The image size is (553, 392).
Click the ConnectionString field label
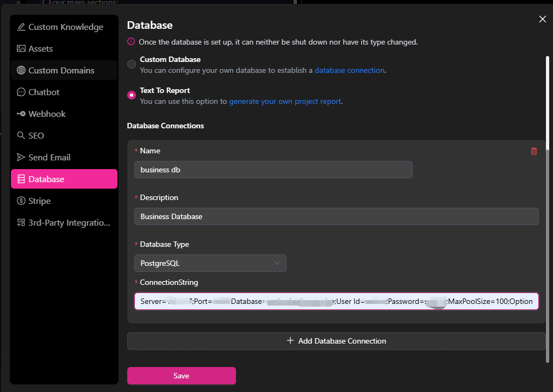169,282
